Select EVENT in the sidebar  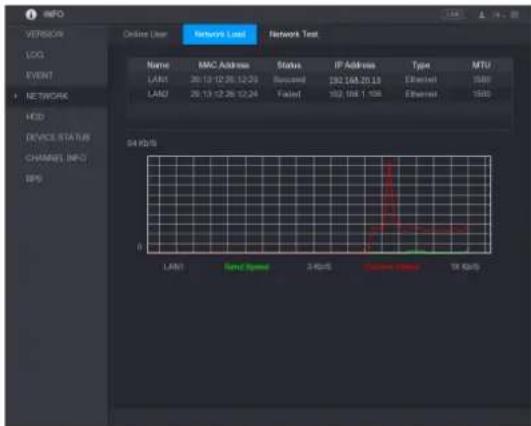pos(39,76)
